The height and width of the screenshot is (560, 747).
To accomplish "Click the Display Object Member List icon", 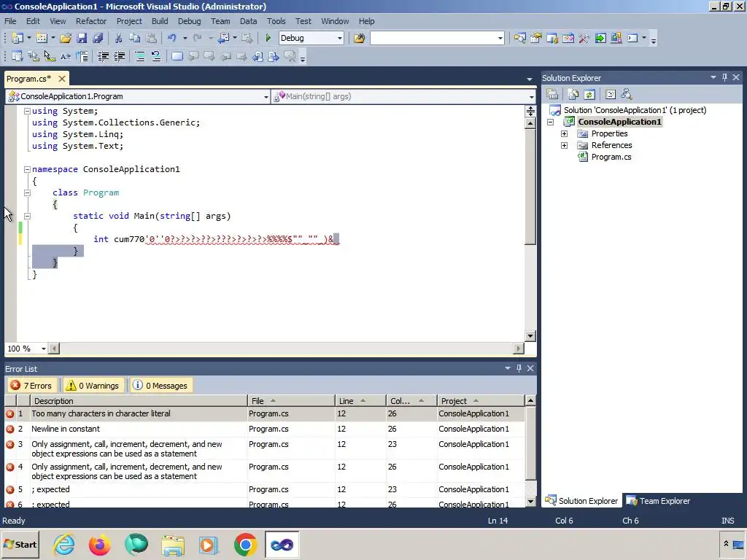I will click(x=18, y=57).
